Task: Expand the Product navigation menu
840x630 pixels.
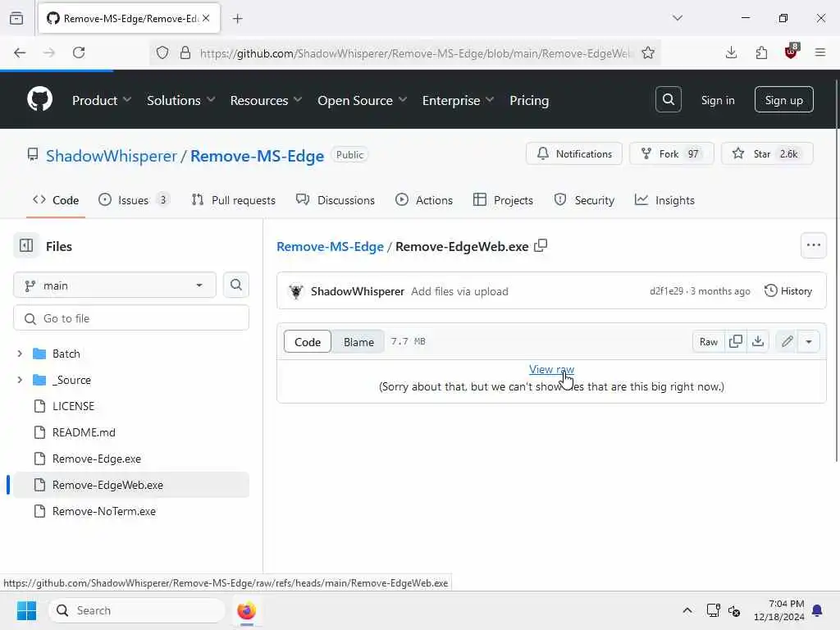Action: [102, 100]
